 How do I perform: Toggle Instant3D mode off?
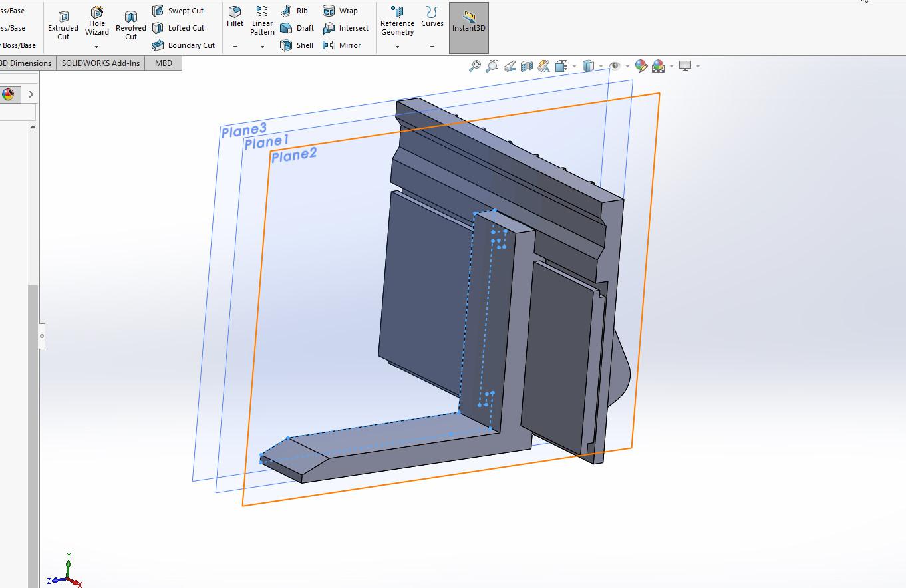pyautogui.click(x=469, y=27)
